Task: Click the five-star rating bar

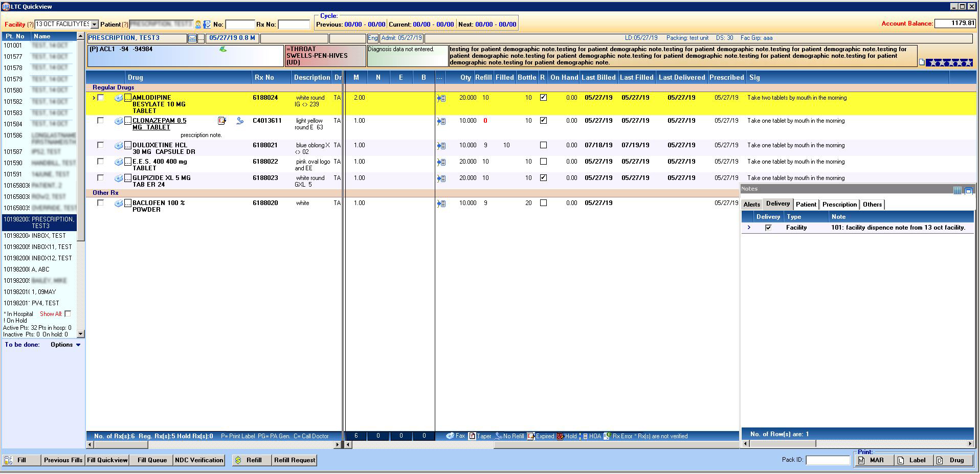Action: point(949,63)
